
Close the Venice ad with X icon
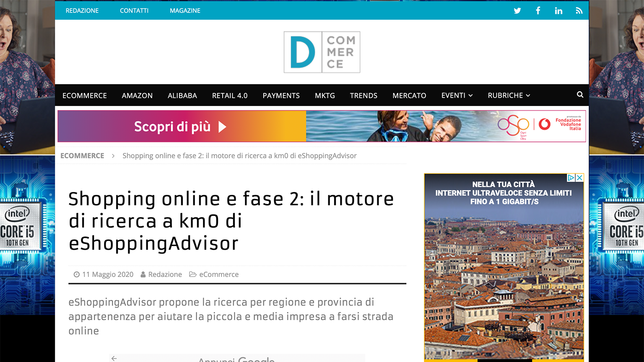[579, 178]
